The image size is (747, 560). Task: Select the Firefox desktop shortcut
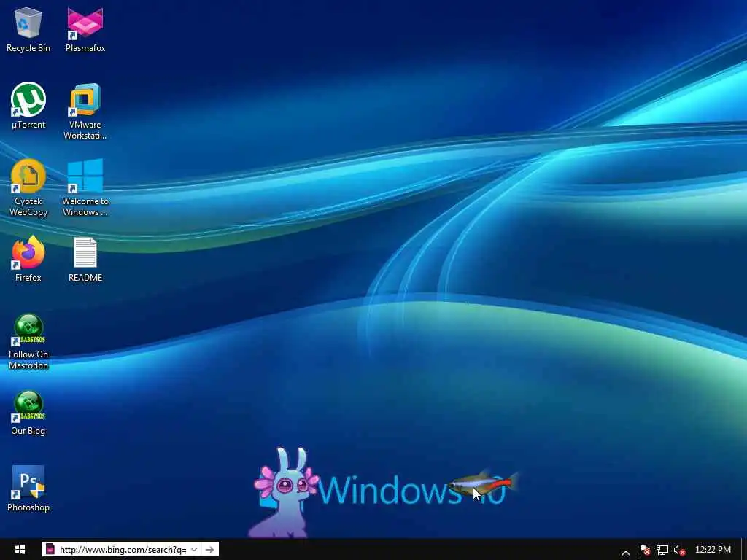point(28,259)
